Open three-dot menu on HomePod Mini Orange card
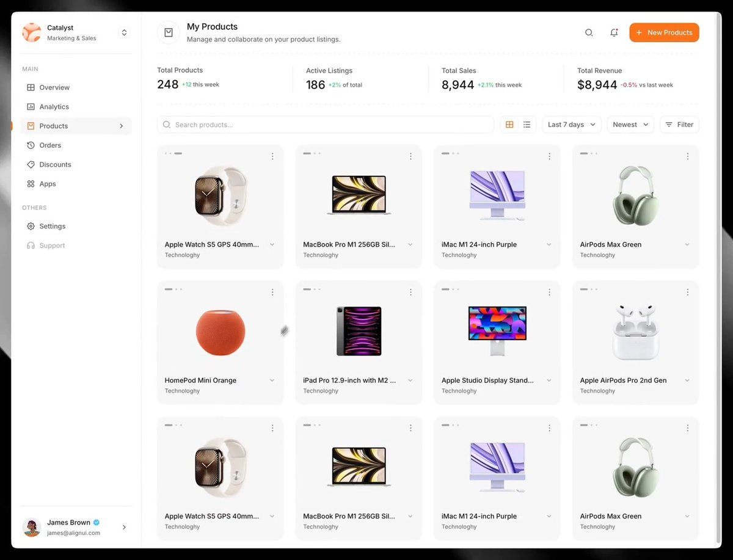The width and height of the screenshot is (733, 560). [272, 292]
